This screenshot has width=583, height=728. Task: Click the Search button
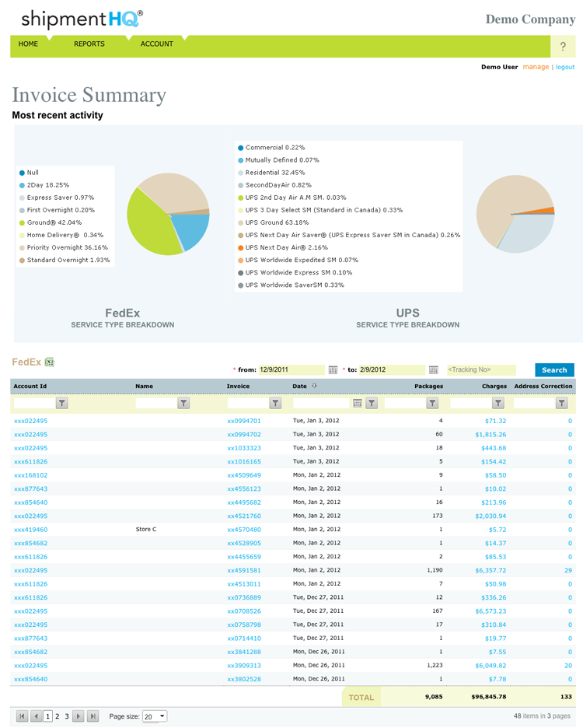[555, 370]
